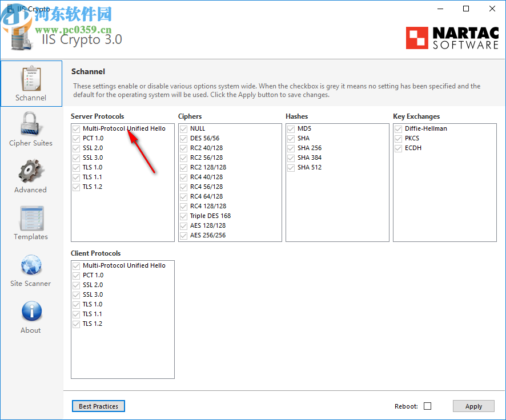506x420 pixels.
Task: Open the About info icon
Action: [x=31, y=311]
